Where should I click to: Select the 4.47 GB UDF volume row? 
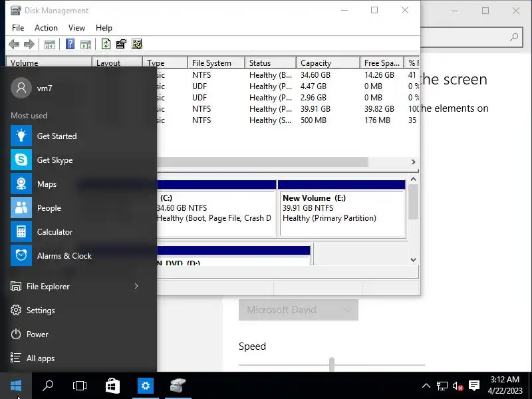(x=288, y=86)
